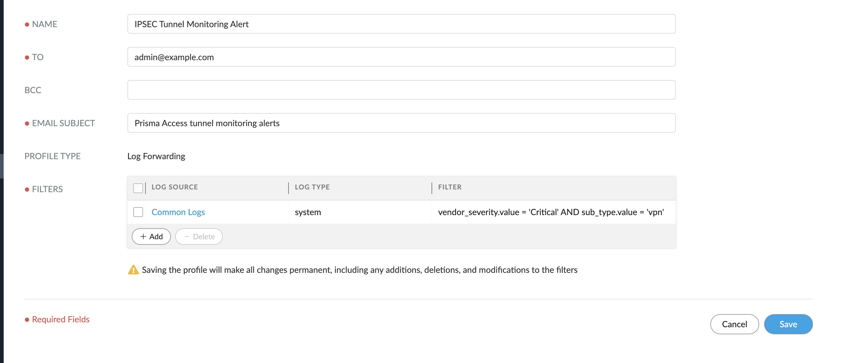Select the Email Subject text field
The height and width of the screenshot is (363, 868).
(x=401, y=123)
